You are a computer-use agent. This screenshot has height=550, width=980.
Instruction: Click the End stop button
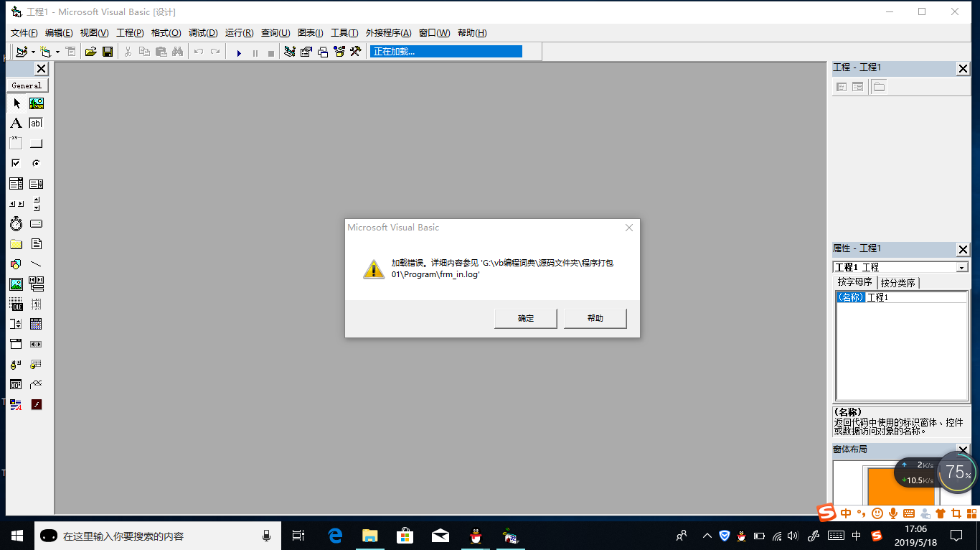pos(270,52)
